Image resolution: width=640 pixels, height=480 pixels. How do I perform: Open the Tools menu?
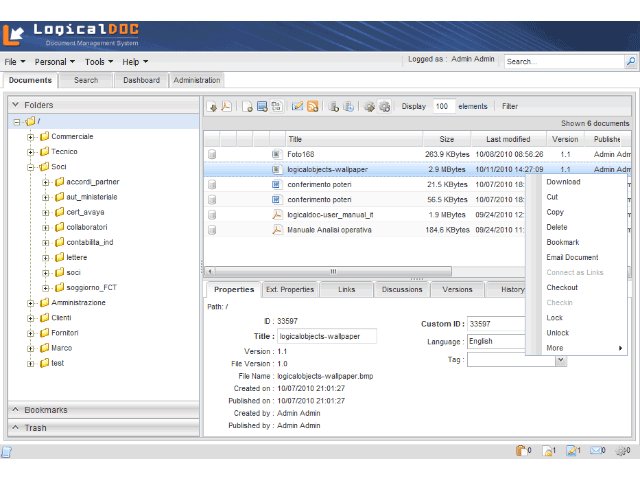(x=99, y=62)
